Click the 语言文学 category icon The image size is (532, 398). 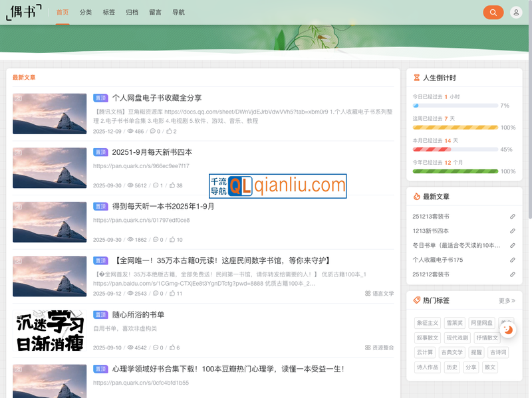366,292
